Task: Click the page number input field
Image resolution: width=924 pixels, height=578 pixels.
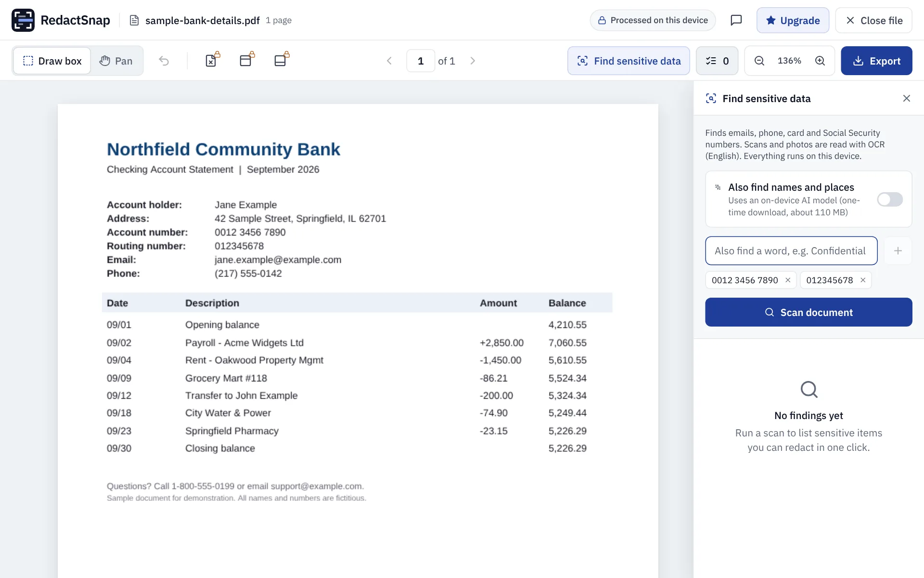Action: pos(421,61)
